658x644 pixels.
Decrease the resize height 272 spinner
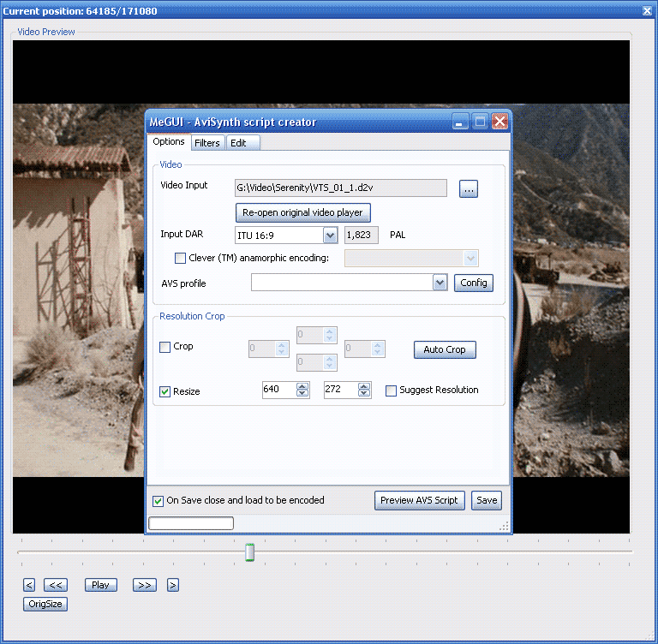(x=364, y=393)
